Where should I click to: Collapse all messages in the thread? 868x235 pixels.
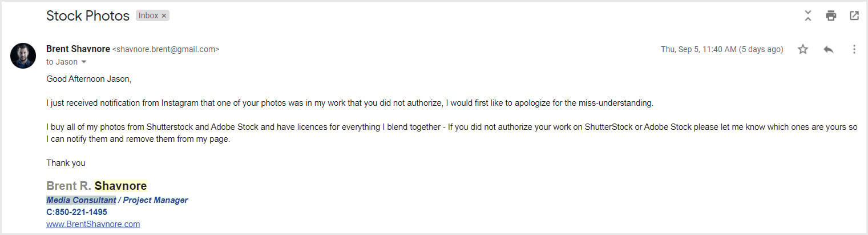[x=808, y=15]
